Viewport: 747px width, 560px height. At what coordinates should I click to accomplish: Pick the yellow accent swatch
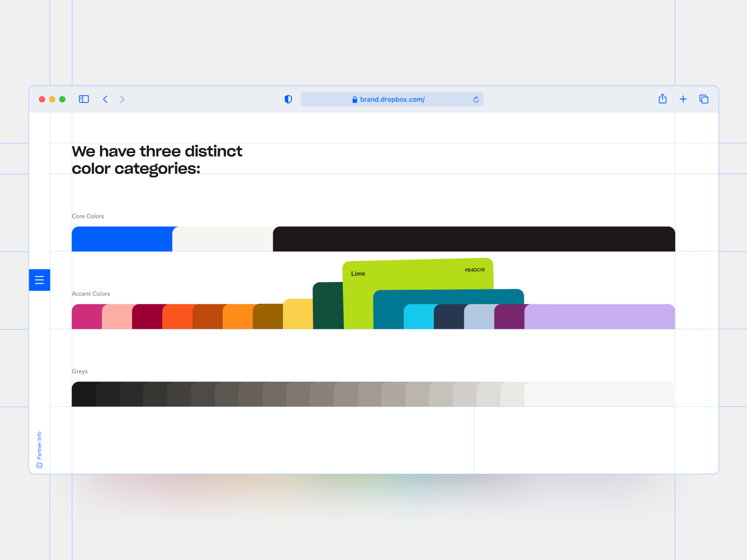[298, 314]
